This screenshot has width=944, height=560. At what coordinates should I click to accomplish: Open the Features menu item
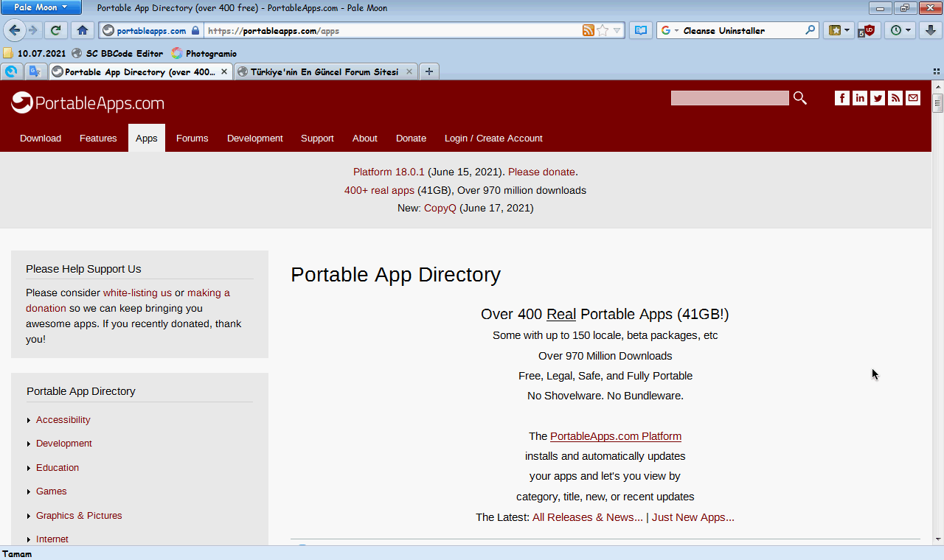point(98,139)
